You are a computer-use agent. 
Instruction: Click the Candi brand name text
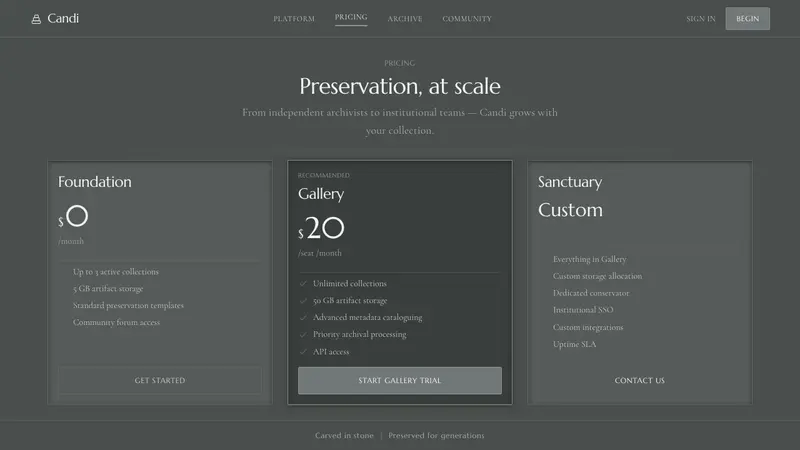(63, 18)
